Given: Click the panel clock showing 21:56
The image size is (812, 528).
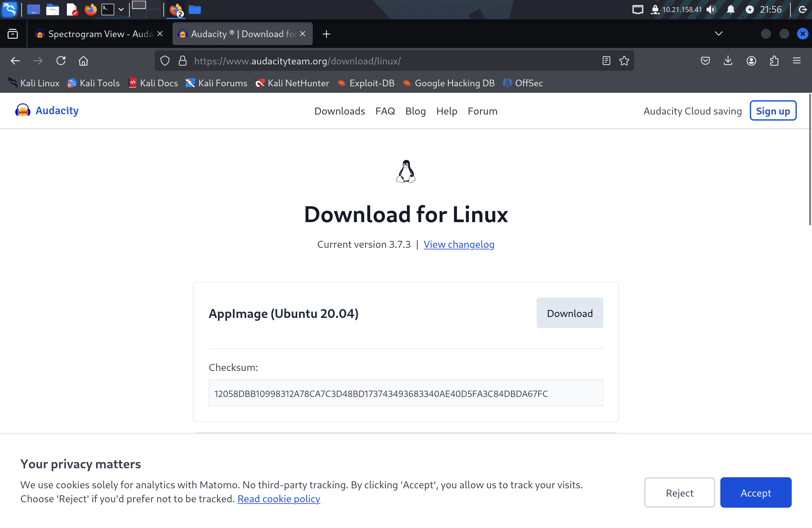Looking at the screenshot, I should click(x=771, y=10).
